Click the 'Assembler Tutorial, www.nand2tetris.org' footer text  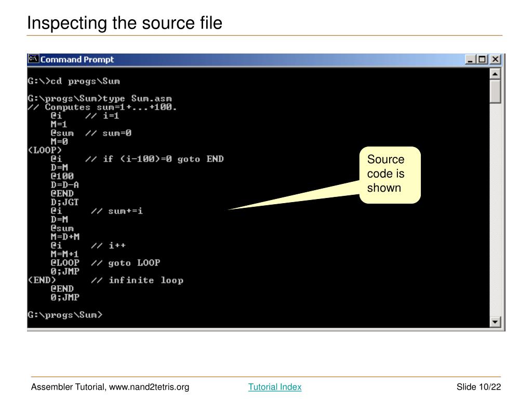pyautogui.click(x=110, y=387)
